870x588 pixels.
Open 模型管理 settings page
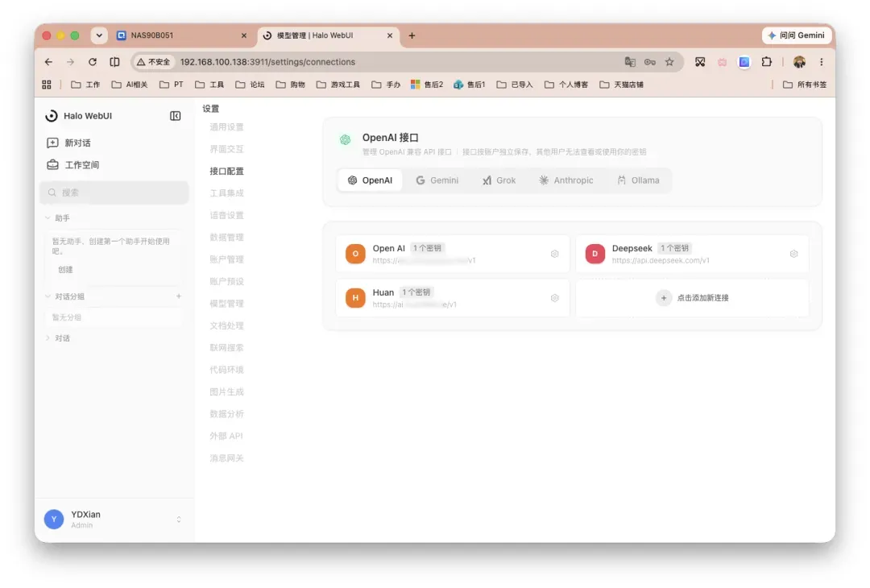point(226,304)
